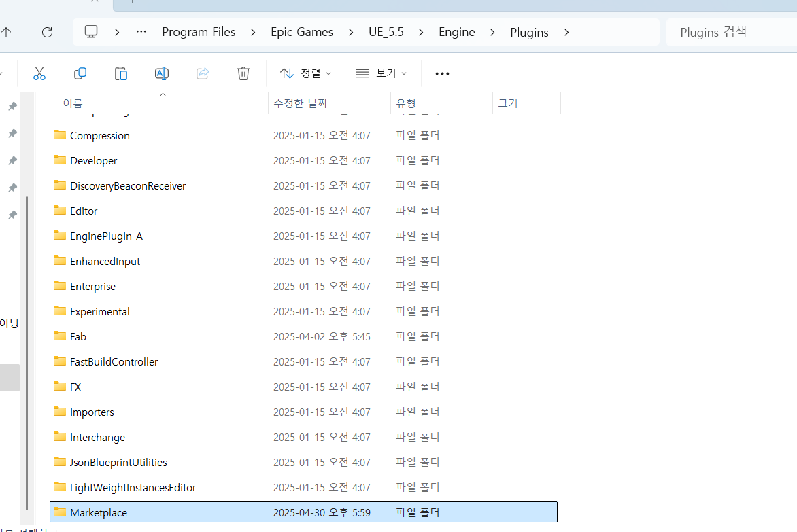Click the Share icon in toolbar
Screen dimensions: 797x532
click(203, 73)
